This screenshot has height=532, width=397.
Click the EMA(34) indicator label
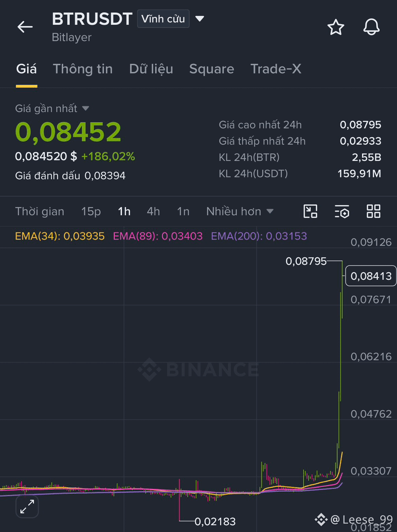tap(60, 236)
